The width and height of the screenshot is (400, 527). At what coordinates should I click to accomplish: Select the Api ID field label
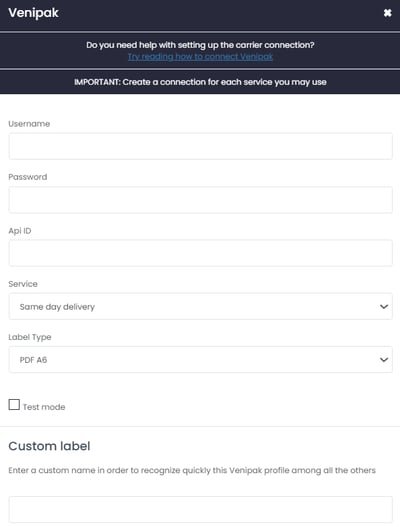(20, 231)
